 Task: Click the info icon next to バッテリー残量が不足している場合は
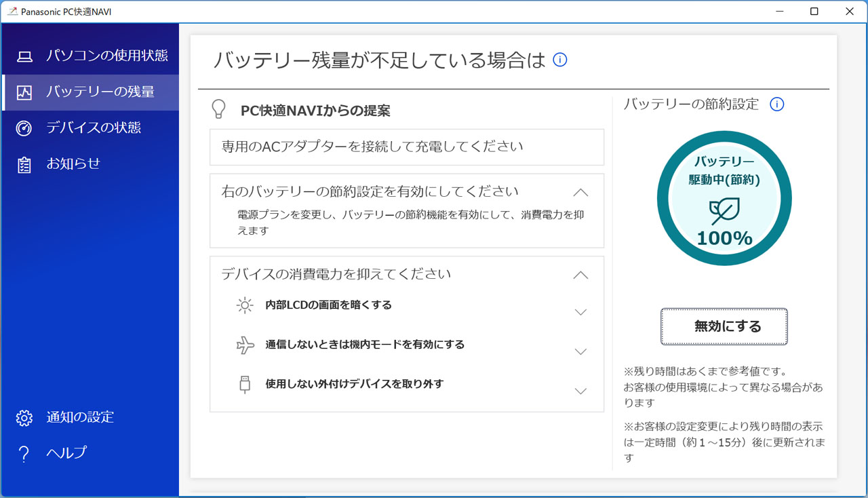pyautogui.click(x=559, y=60)
